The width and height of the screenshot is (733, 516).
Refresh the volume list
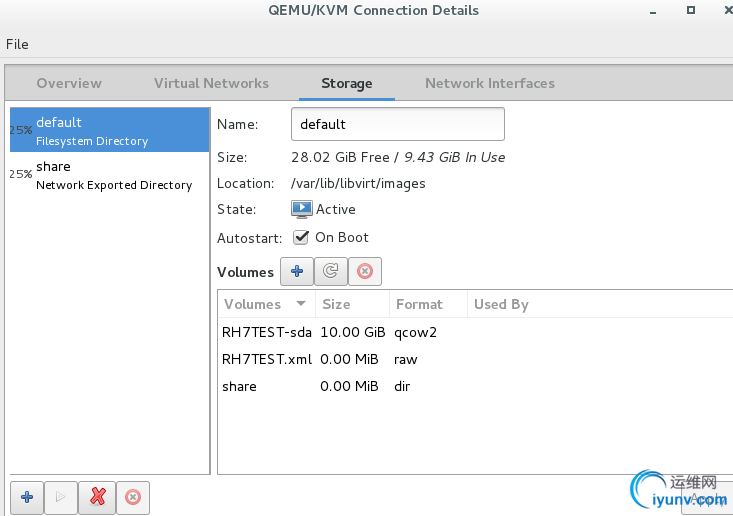(330, 271)
